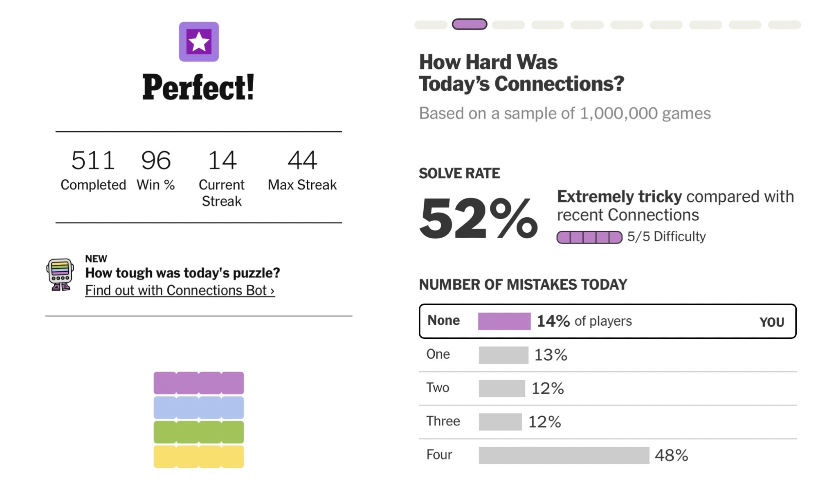Jump to the last progress page indicator
Image resolution: width=818 pixels, height=504 pixels.
(784, 25)
